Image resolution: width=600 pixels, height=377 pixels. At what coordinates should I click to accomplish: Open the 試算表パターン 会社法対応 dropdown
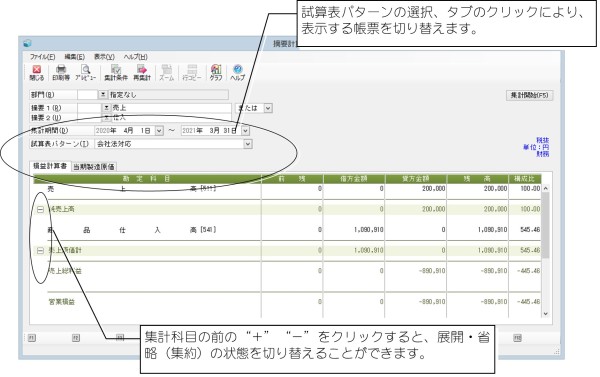[248, 144]
